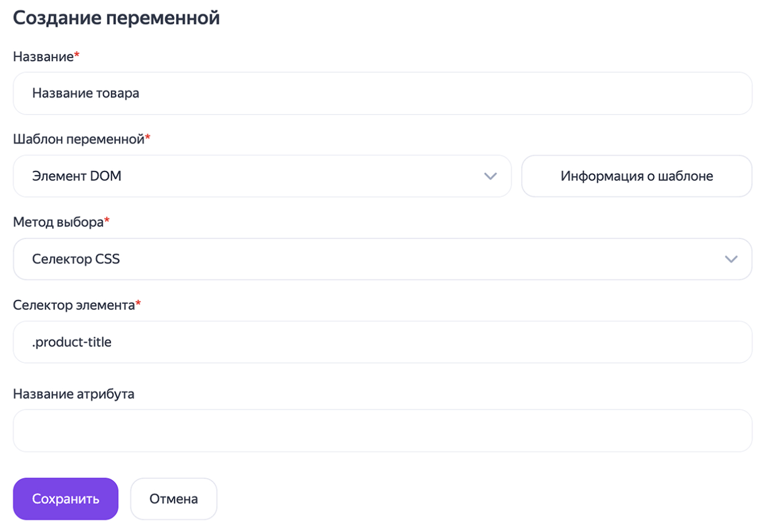The height and width of the screenshot is (532, 761).
Task: Focus the Название field containing 'Название товара'
Action: click(382, 93)
